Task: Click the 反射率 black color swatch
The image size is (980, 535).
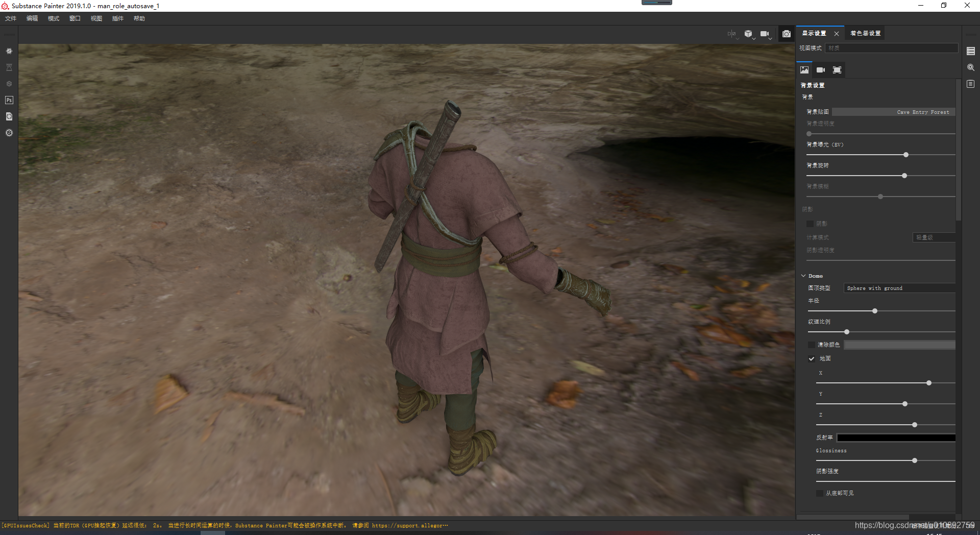Action: tap(896, 437)
